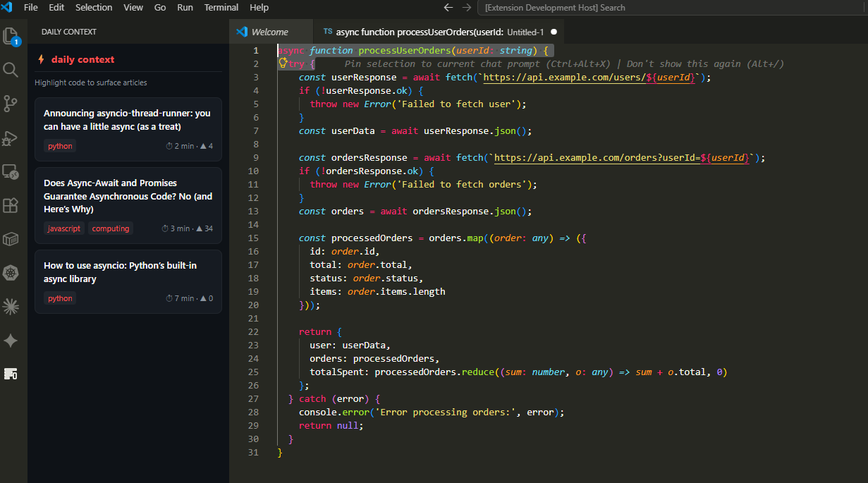Viewport: 868px width, 483px height.
Task: Click the computing tag
Action: [111, 228]
